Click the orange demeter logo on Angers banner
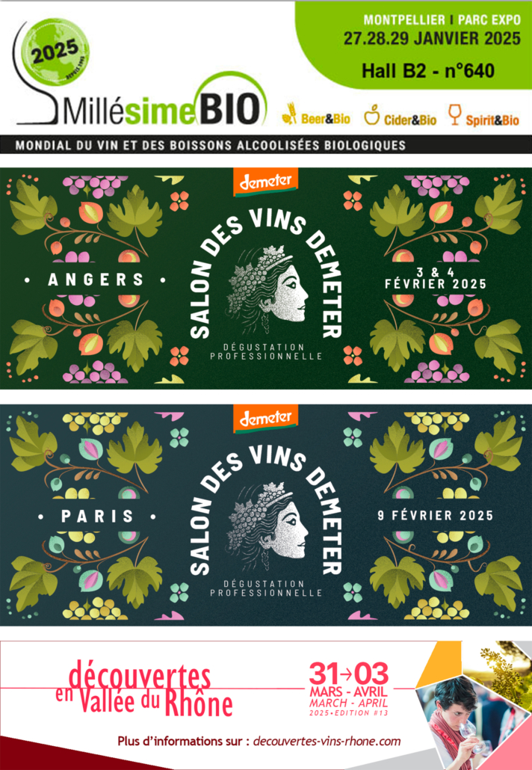Image resolution: width=532 pixels, height=770 pixels. [x=265, y=182]
